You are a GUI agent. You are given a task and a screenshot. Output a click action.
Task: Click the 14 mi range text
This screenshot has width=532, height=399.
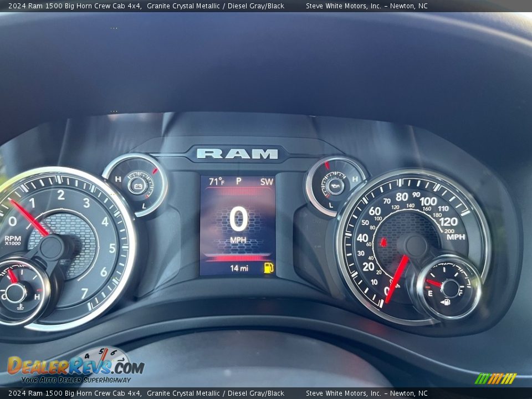pos(239,268)
